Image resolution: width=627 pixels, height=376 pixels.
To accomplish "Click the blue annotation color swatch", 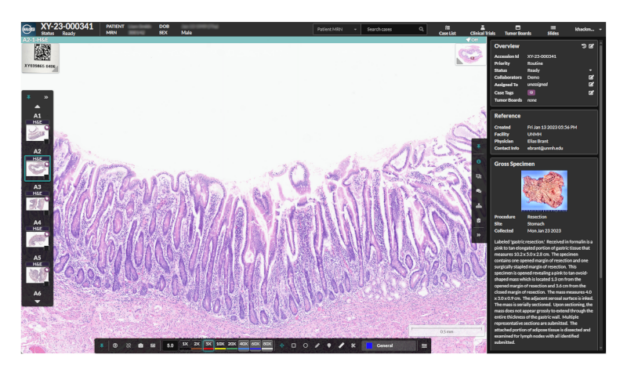I will [369, 346].
